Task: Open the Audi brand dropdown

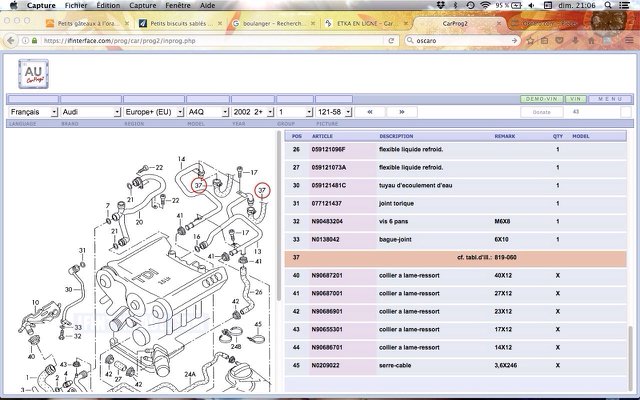Action: coord(91,112)
